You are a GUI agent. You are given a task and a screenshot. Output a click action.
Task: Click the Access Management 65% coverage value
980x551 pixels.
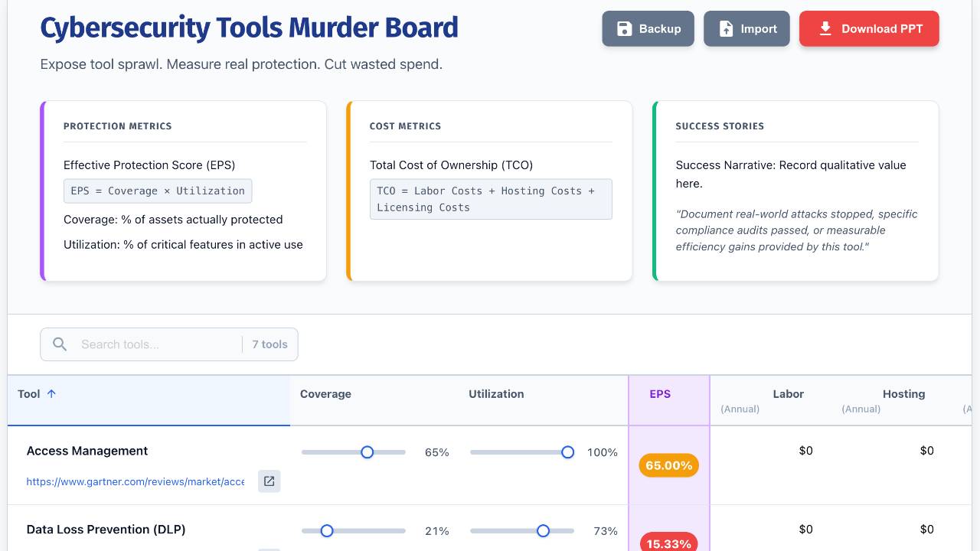[x=436, y=452]
